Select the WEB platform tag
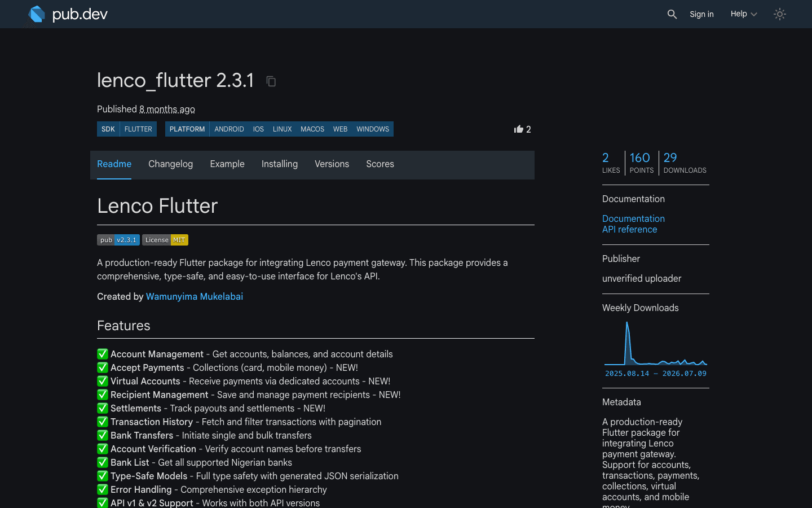Viewport: 812px width, 508px height. pyautogui.click(x=340, y=129)
